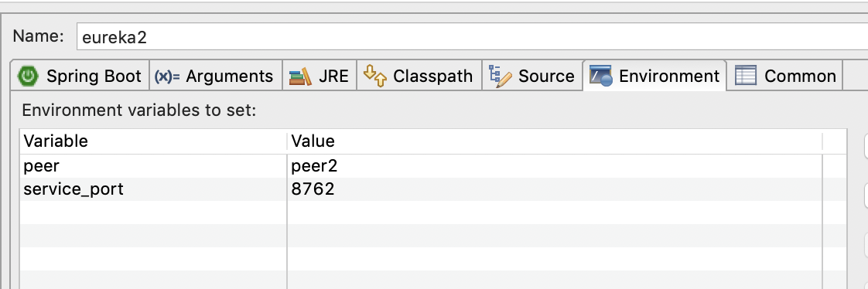Select the peer variable cell
This screenshot has height=289, width=868.
(153, 166)
